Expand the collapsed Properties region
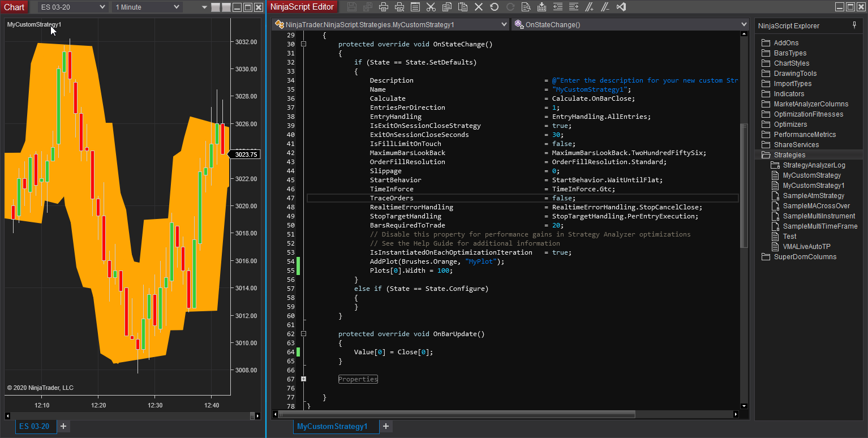Viewport: 868px width, 438px height. tap(304, 379)
